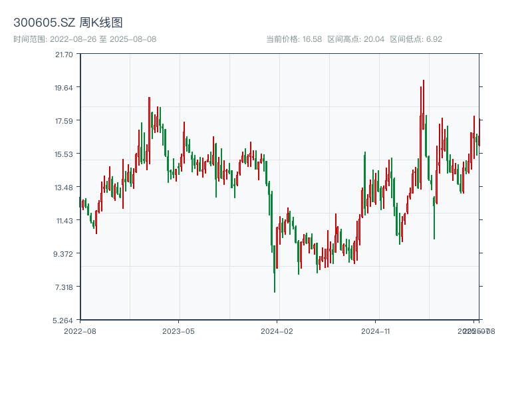Viewport: 532px width, 399px height.
Task: Click the 区间高点: 20.04 label
Action: point(356,39)
